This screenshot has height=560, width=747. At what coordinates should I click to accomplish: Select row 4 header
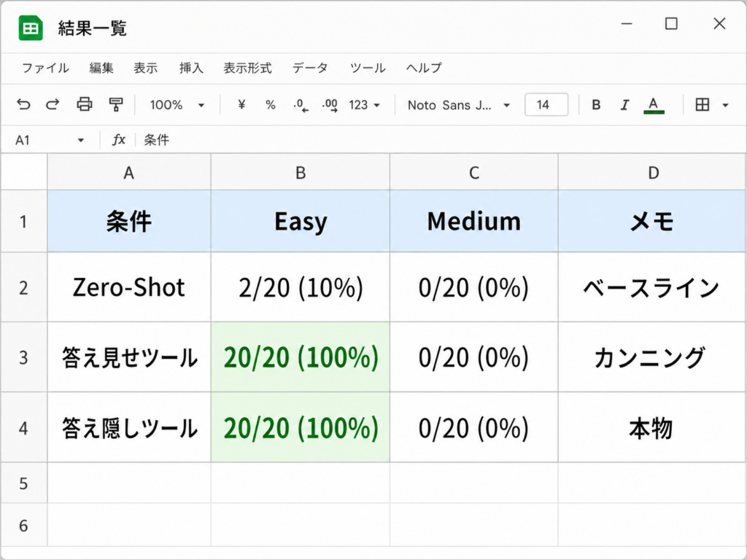coord(24,427)
